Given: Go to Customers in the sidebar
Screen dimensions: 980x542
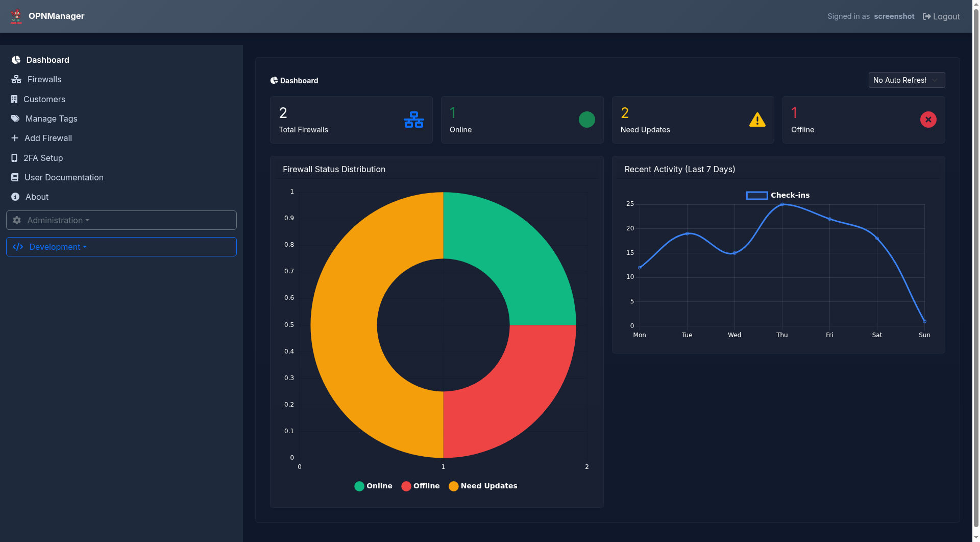Looking at the screenshot, I should pos(44,99).
